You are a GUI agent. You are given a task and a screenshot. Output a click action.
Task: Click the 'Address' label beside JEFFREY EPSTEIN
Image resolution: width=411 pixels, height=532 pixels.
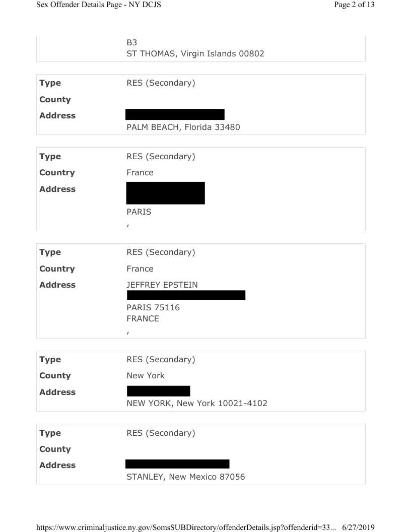tap(57, 285)
